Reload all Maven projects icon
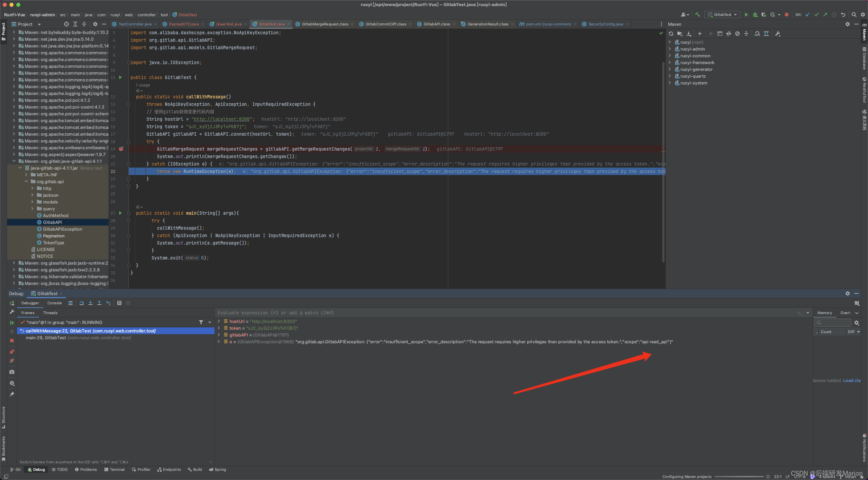Viewport: 868px width, 480px height. coord(671,34)
